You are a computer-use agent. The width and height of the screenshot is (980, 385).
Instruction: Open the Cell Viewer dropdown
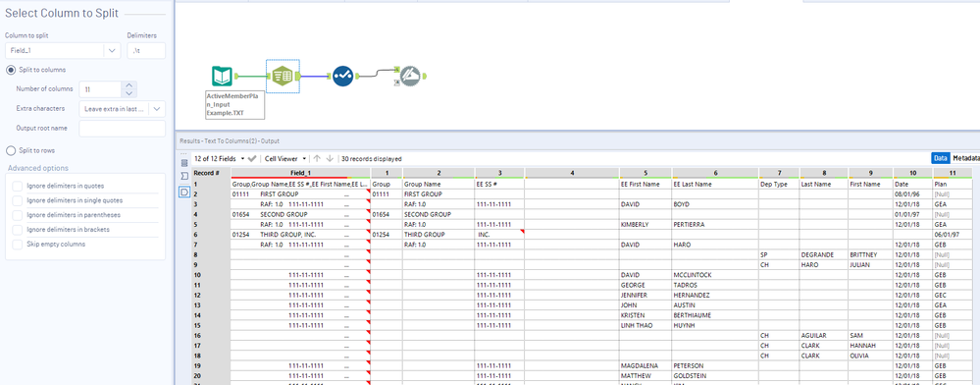285,159
